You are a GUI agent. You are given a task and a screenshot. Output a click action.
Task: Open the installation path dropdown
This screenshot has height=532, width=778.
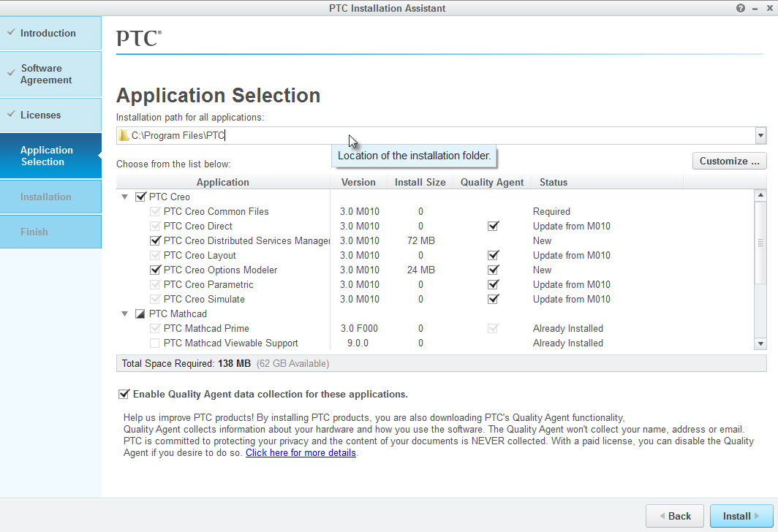760,135
